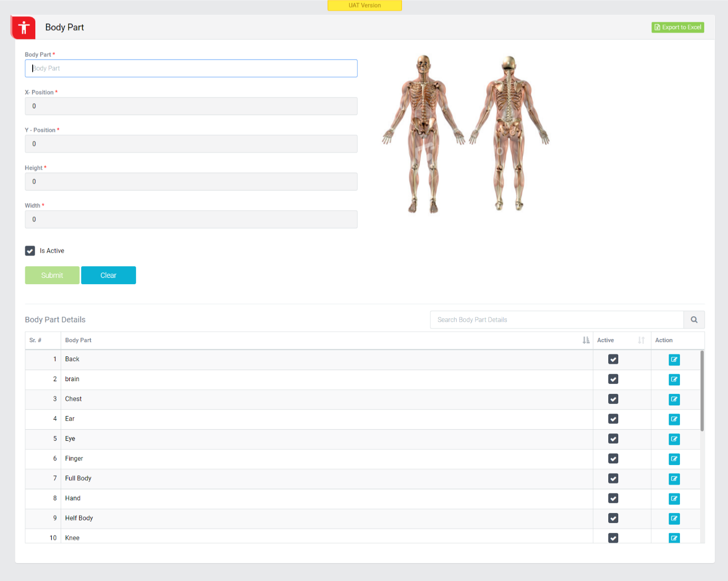Click the Action column header
Screen dimensions: 728x581
click(678, 340)
